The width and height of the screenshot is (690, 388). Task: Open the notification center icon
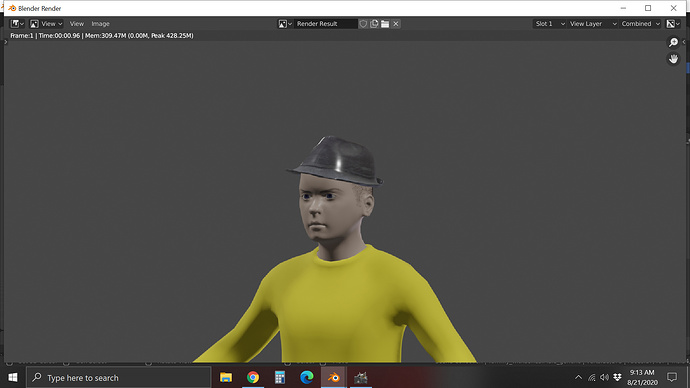(x=672, y=377)
